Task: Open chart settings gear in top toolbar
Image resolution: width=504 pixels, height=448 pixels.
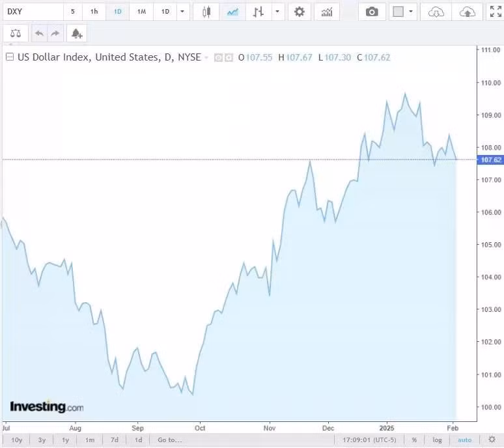Action: click(x=300, y=12)
